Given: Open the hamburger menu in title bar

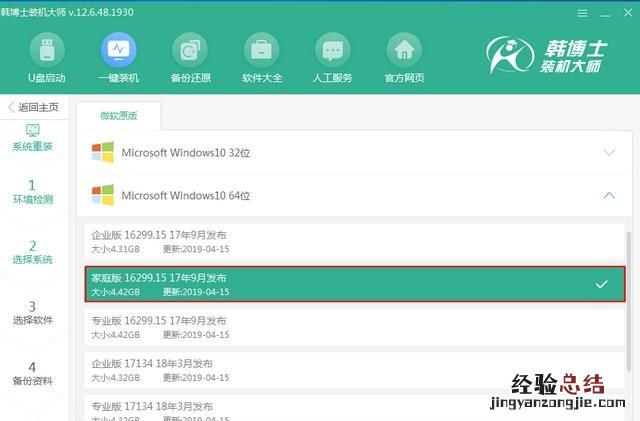Looking at the screenshot, I should pyautogui.click(x=582, y=13).
